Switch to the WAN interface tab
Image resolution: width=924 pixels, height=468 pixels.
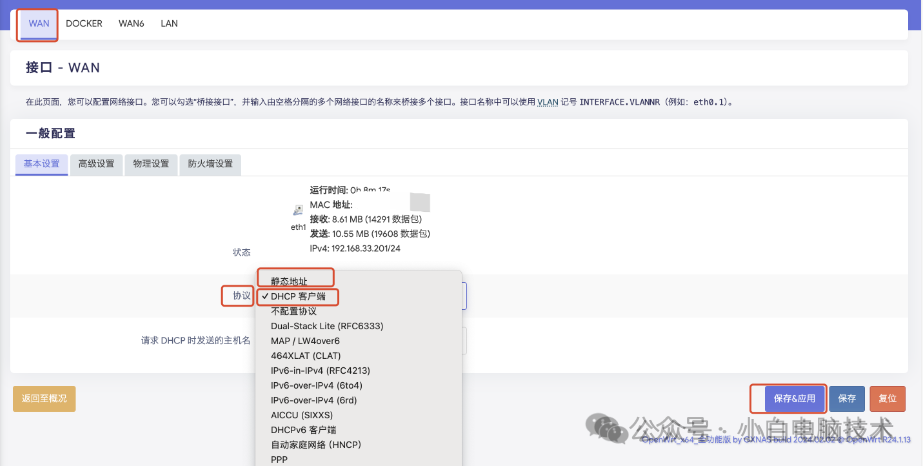[39, 23]
